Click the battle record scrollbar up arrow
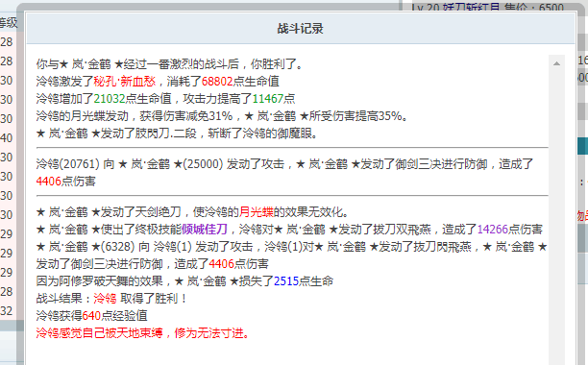 click(x=556, y=63)
